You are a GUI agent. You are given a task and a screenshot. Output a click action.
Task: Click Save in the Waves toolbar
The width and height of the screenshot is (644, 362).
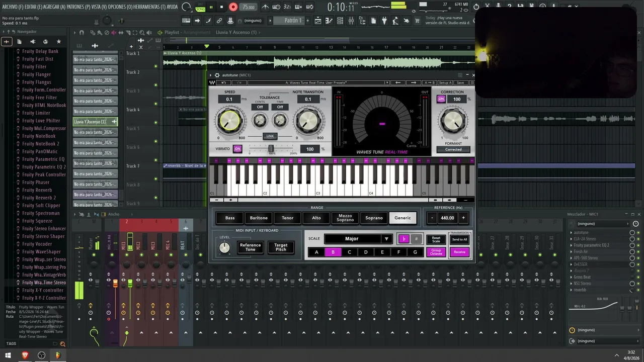pyautogui.click(x=460, y=82)
